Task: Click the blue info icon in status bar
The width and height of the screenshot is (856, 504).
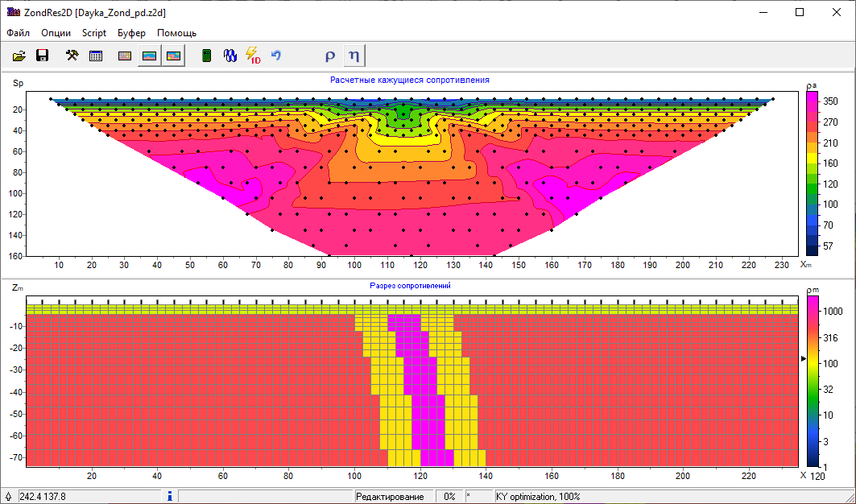Action: pyautogui.click(x=170, y=497)
